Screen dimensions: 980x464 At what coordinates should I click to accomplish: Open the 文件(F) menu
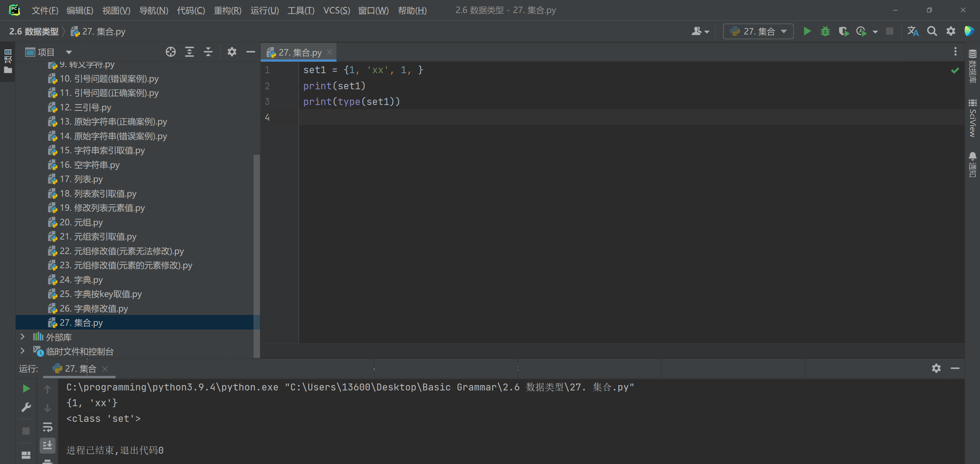[45, 10]
